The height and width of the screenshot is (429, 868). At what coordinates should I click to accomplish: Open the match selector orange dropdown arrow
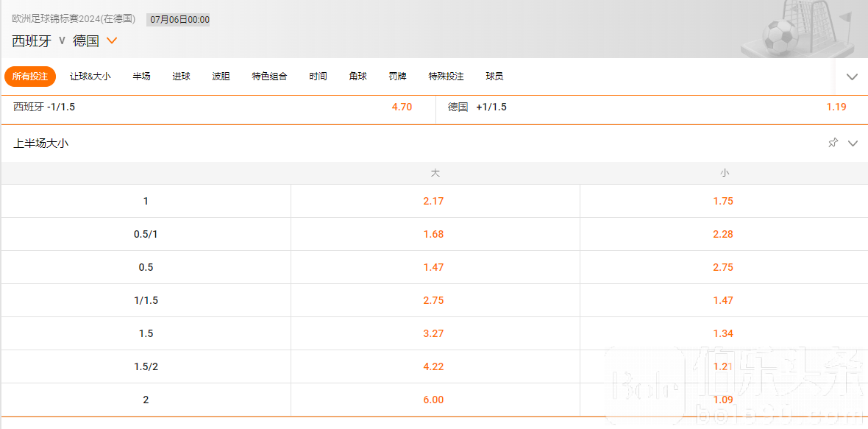click(112, 40)
